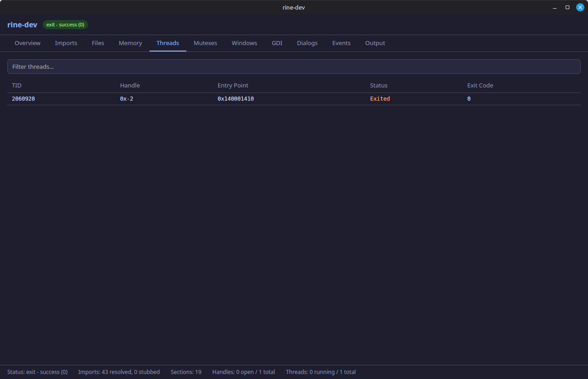Click Threads running count in status bar

320,372
